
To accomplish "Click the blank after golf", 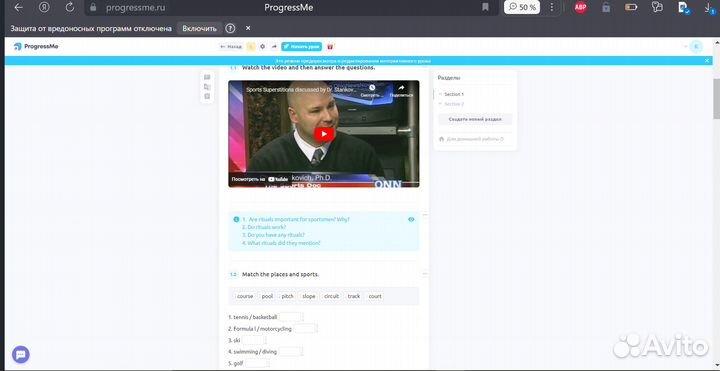I will click(x=257, y=363).
